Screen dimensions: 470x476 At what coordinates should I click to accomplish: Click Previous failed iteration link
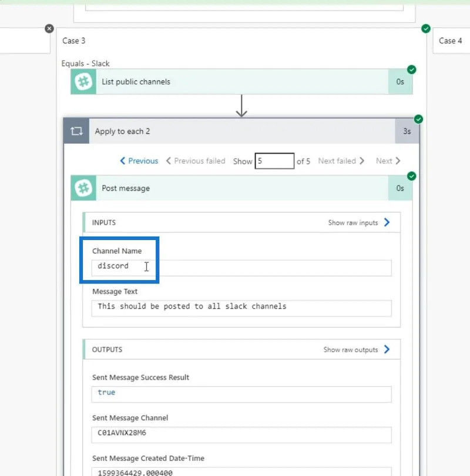coord(196,161)
